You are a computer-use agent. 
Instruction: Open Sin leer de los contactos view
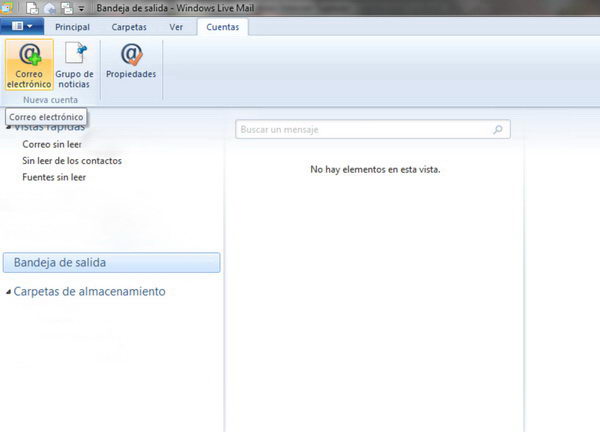tap(72, 161)
